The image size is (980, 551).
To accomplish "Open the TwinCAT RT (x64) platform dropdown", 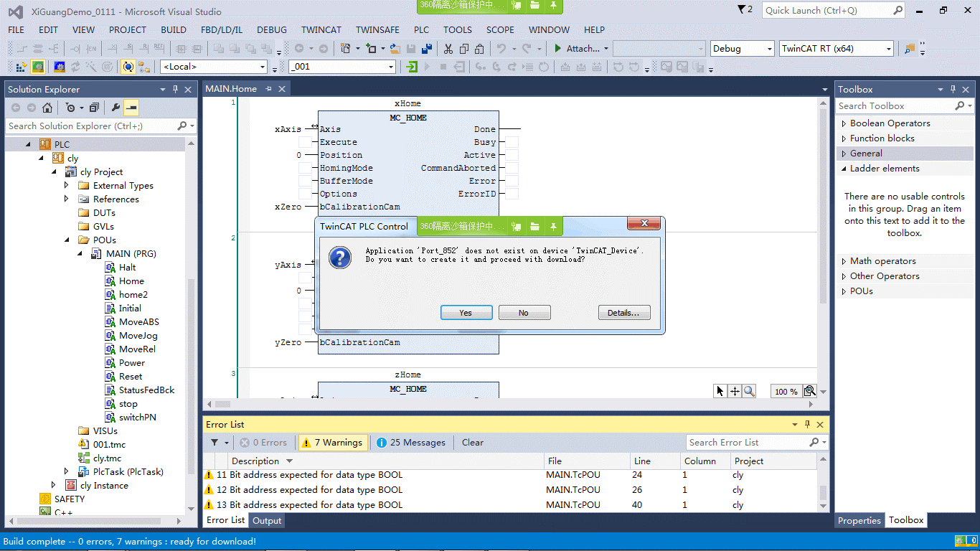I will pos(889,49).
